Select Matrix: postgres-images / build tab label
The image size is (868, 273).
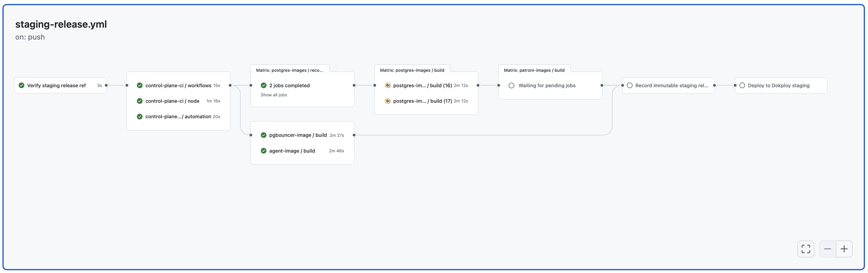(x=412, y=70)
